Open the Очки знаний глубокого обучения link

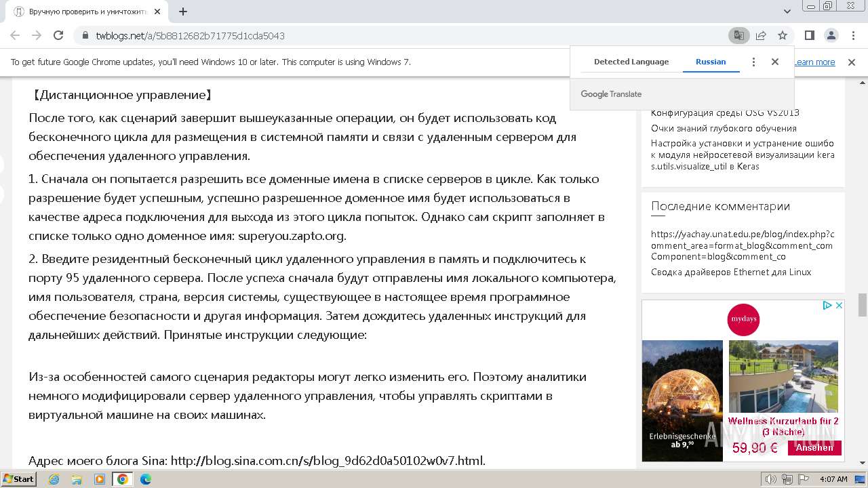pyautogui.click(x=724, y=128)
